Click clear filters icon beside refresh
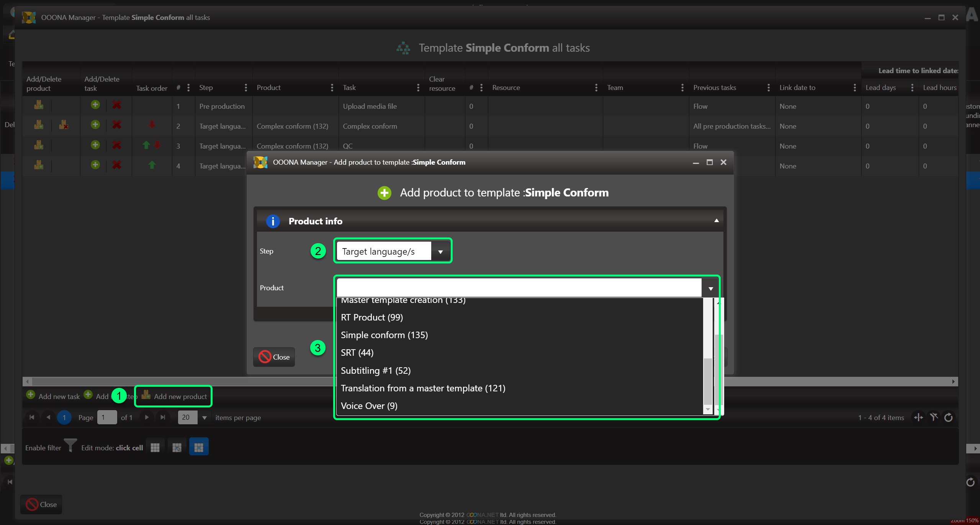This screenshot has height=525, width=980. (x=934, y=417)
